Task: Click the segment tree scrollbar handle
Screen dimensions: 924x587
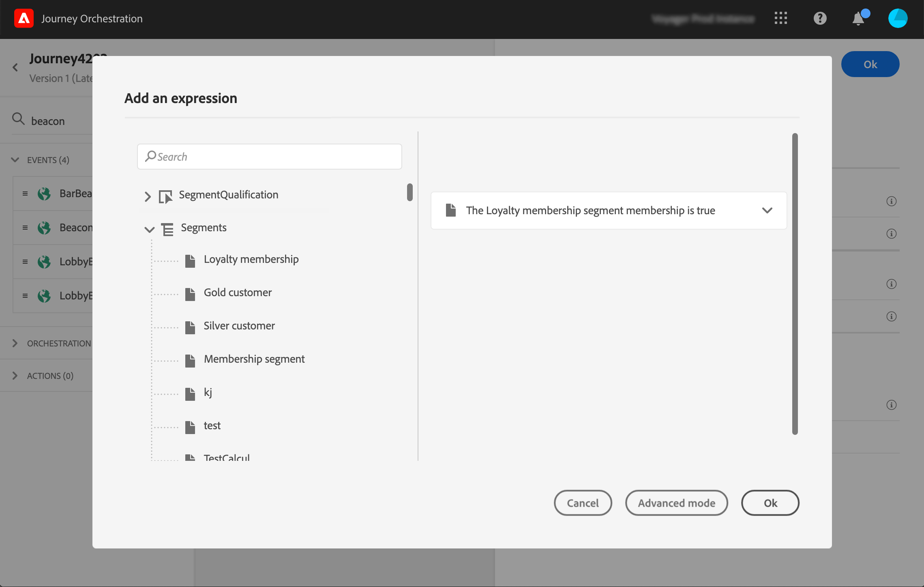Action: pyautogui.click(x=410, y=192)
